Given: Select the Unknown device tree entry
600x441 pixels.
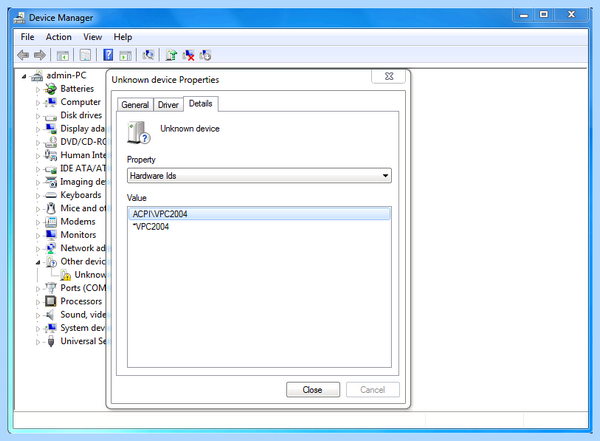Looking at the screenshot, I should pyautogui.click(x=90, y=275).
